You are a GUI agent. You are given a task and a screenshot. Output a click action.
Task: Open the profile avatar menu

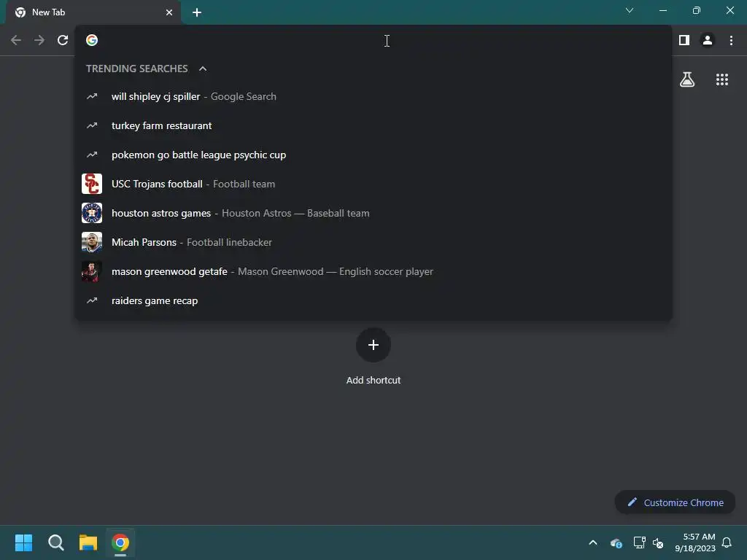pos(708,41)
